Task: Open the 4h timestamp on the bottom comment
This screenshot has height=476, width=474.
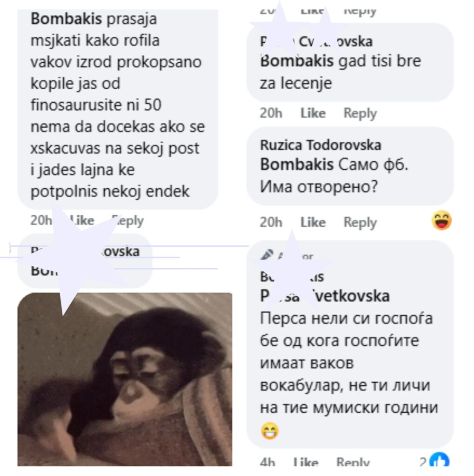Action: coord(267,462)
